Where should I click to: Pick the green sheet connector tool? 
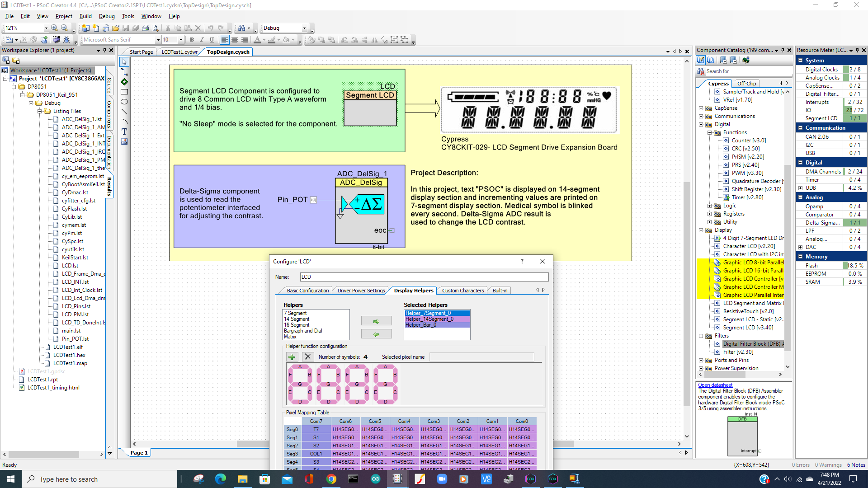(x=124, y=82)
